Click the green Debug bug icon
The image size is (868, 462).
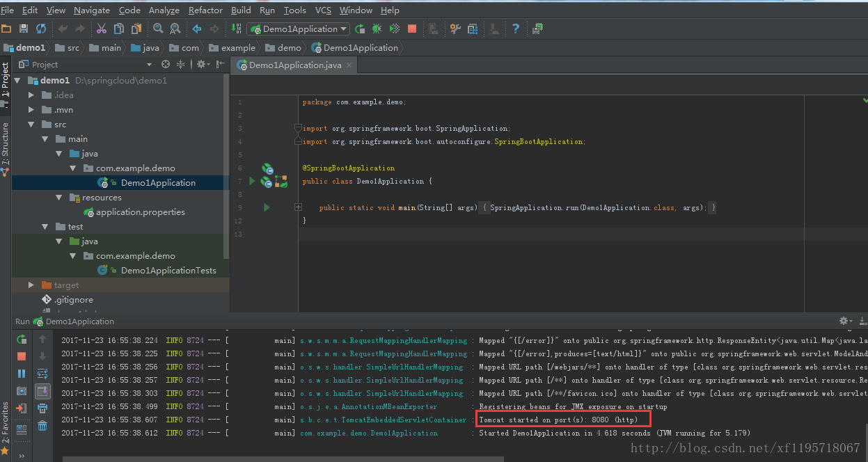click(377, 29)
